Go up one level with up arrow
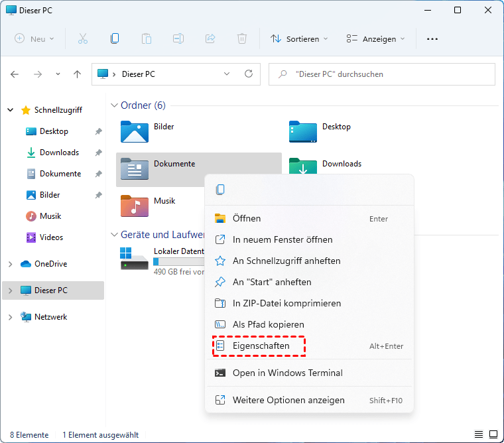The image size is (504, 443). 77,74
